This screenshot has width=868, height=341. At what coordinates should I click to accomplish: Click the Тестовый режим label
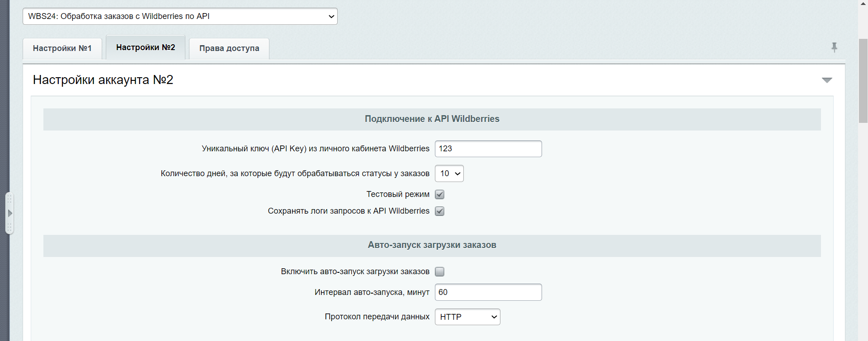point(398,194)
